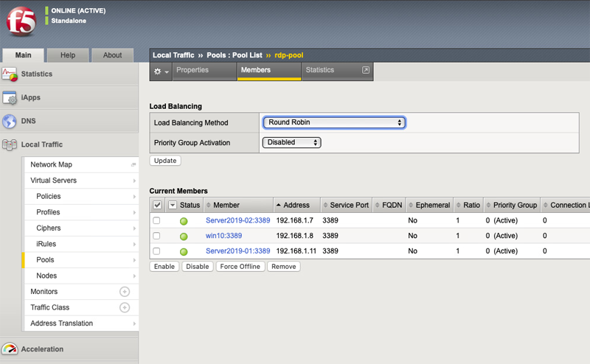Image resolution: width=590 pixels, height=364 pixels.
Task: Click the Force Offline button
Action: (240, 267)
